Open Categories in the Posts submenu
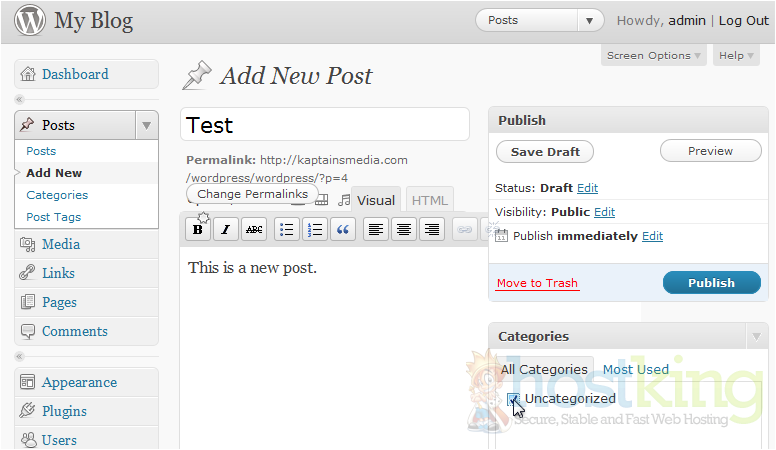 pyautogui.click(x=57, y=195)
